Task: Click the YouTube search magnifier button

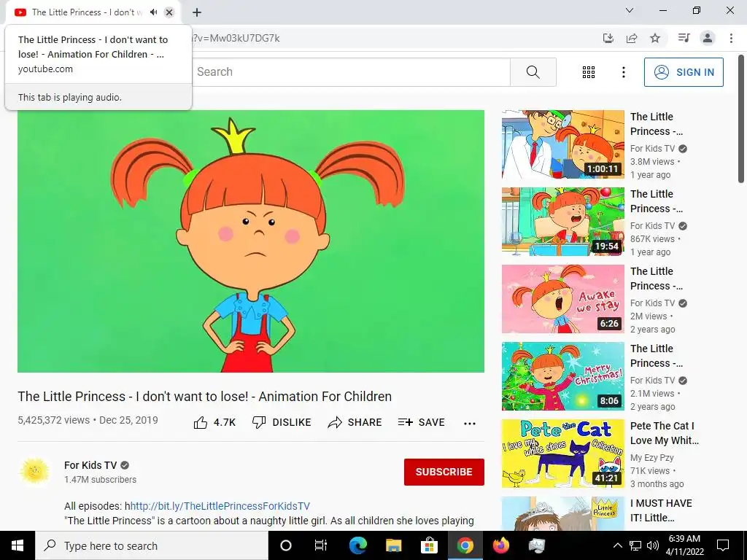Action: (533, 72)
